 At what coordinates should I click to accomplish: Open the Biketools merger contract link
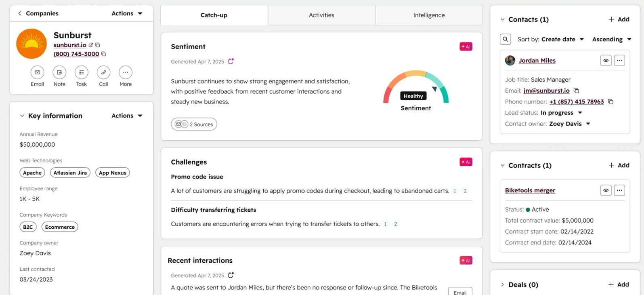click(x=530, y=190)
